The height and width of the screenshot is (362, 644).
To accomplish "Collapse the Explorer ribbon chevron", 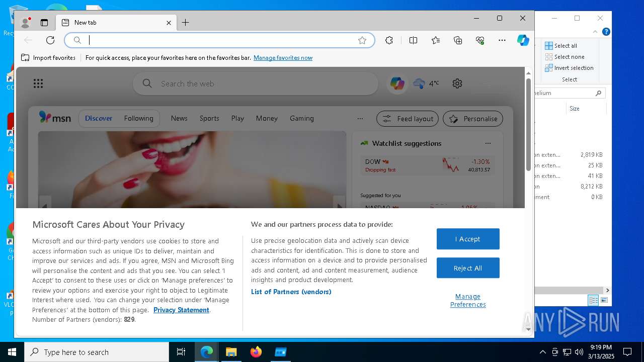I will coord(595,32).
